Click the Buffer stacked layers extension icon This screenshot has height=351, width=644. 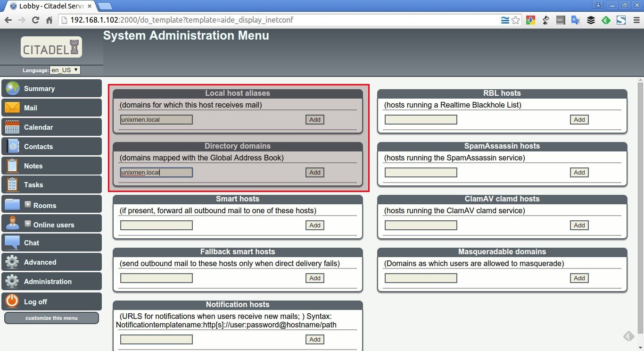[x=591, y=20]
